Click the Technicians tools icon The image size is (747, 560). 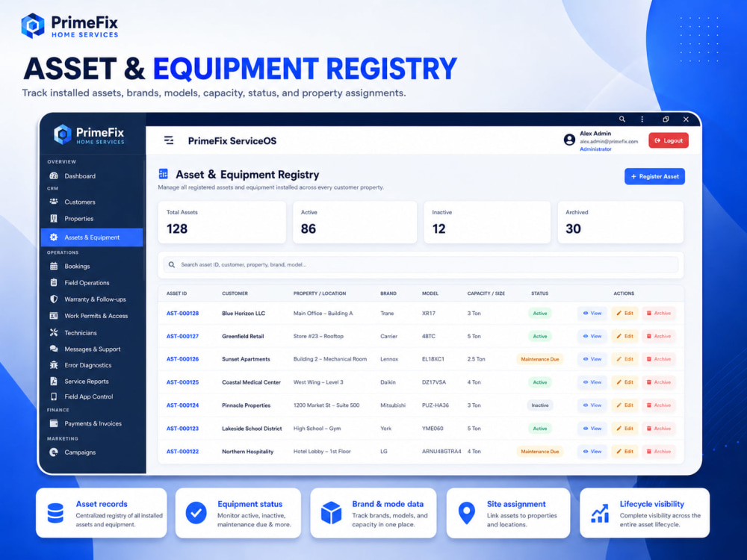coord(54,332)
